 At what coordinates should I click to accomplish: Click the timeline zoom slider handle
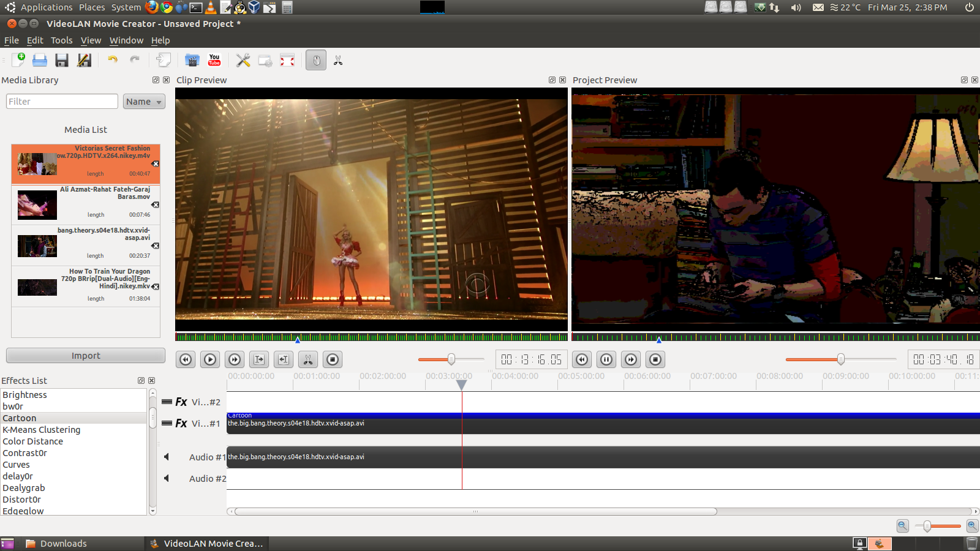927,526
